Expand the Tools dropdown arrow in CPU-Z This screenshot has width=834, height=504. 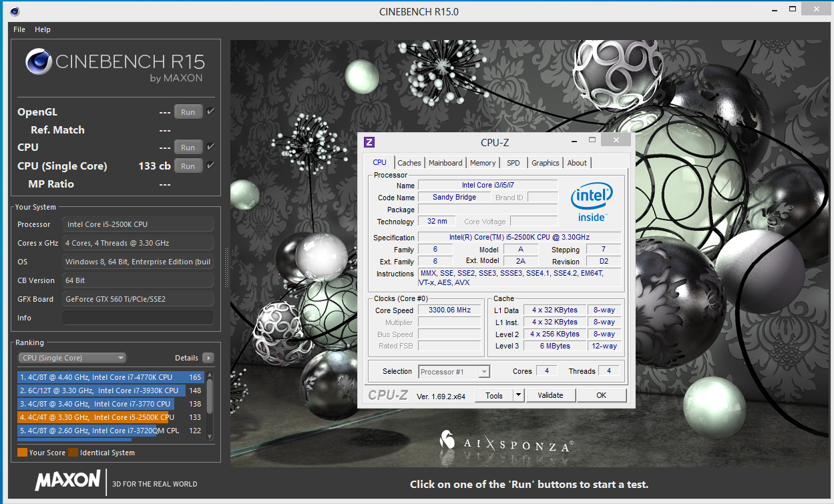coord(518,395)
